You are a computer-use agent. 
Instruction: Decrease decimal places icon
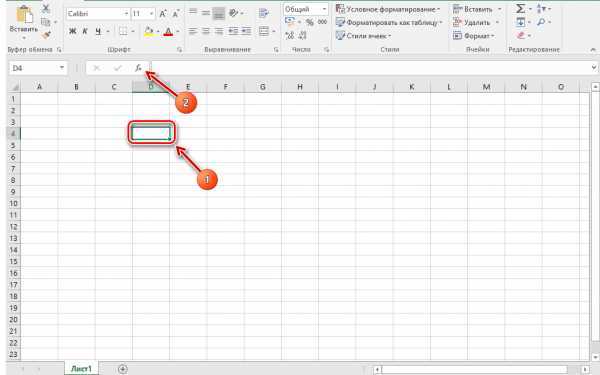(x=302, y=36)
